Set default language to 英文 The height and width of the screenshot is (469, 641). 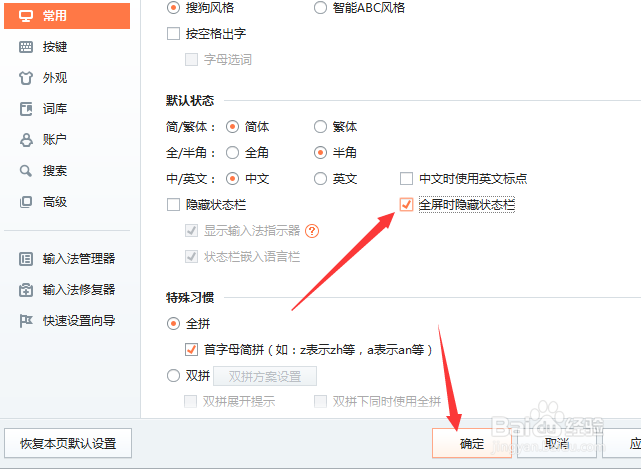320,179
